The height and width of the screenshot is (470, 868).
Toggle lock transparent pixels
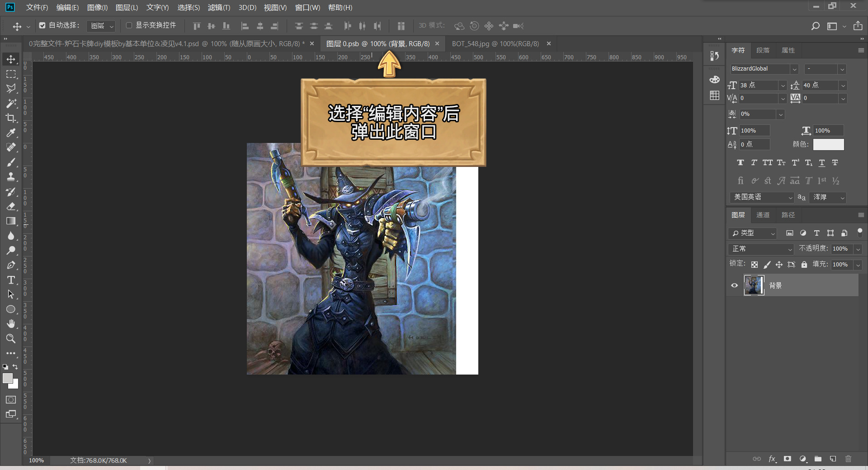[x=754, y=265]
